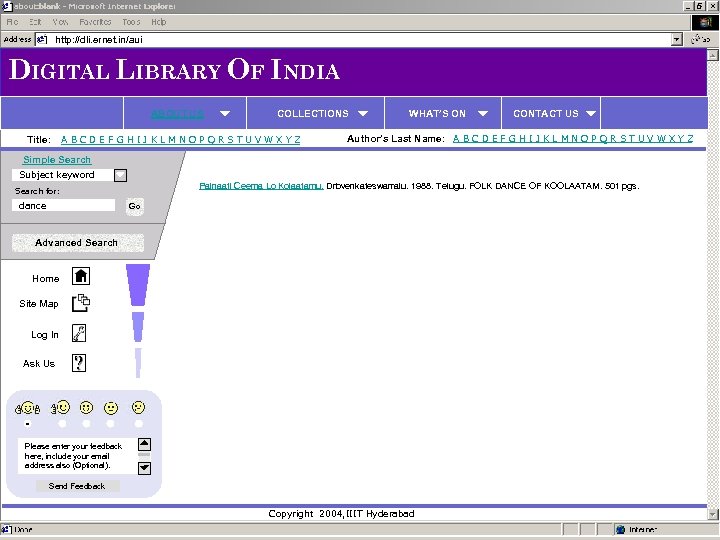Click the Home text label
Image resolution: width=720 pixels, height=540 pixels.
click(x=45, y=278)
